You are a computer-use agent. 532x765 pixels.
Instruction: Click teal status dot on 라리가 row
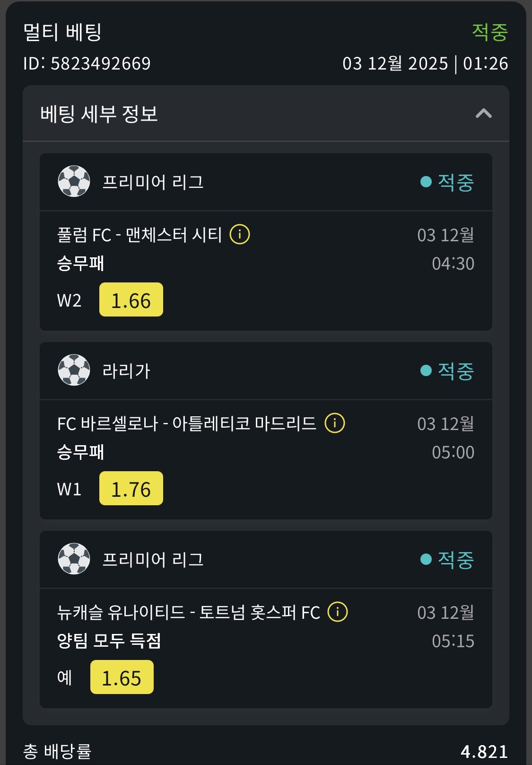(426, 370)
